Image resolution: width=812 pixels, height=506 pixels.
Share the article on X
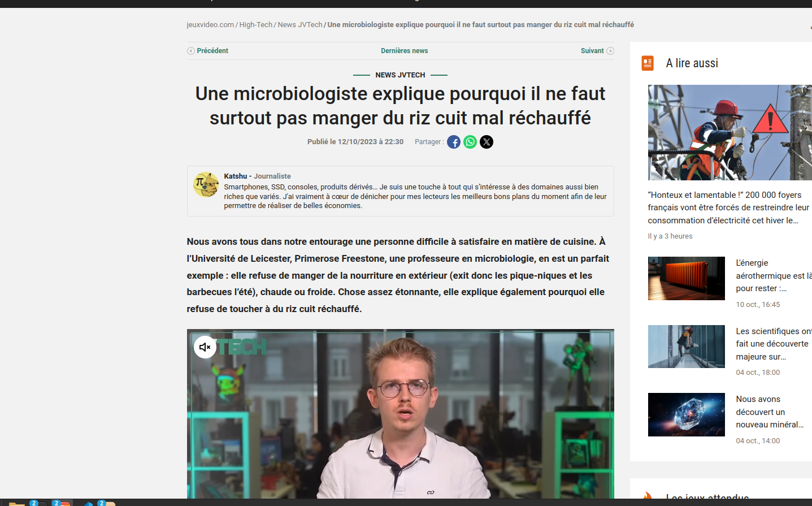pos(487,142)
